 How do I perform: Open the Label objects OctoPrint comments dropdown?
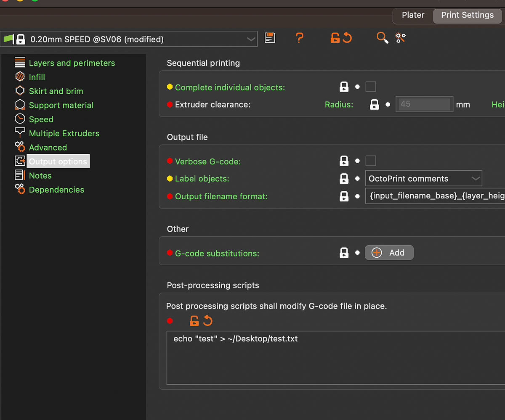tap(423, 179)
